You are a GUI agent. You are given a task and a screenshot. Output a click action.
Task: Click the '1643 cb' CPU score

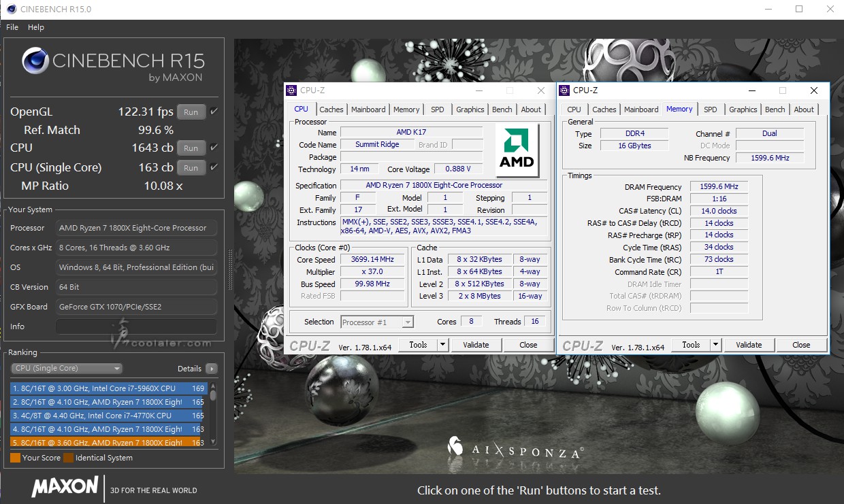click(x=152, y=148)
